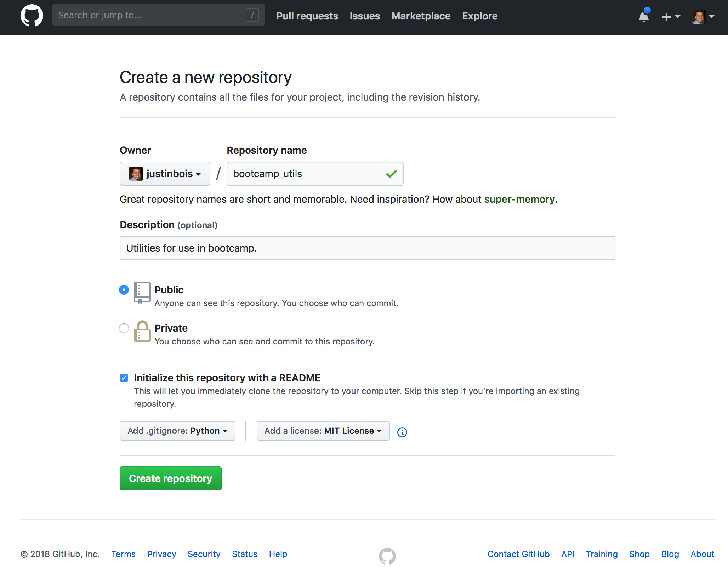Click the license info icon
The height and width of the screenshot is (567, 728).
pyautogui.click(x=402, y=432)
